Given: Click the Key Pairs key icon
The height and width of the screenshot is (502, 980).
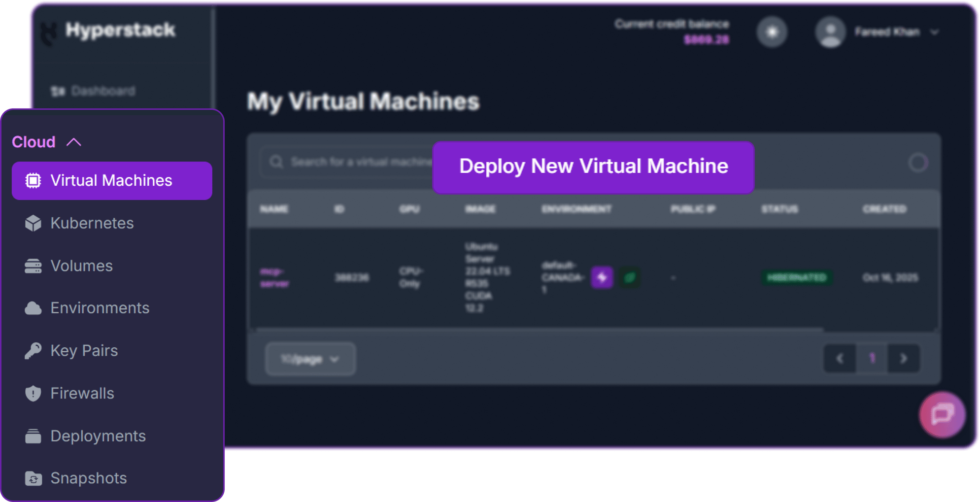Looking at the screenshot, I should (33, 351).
